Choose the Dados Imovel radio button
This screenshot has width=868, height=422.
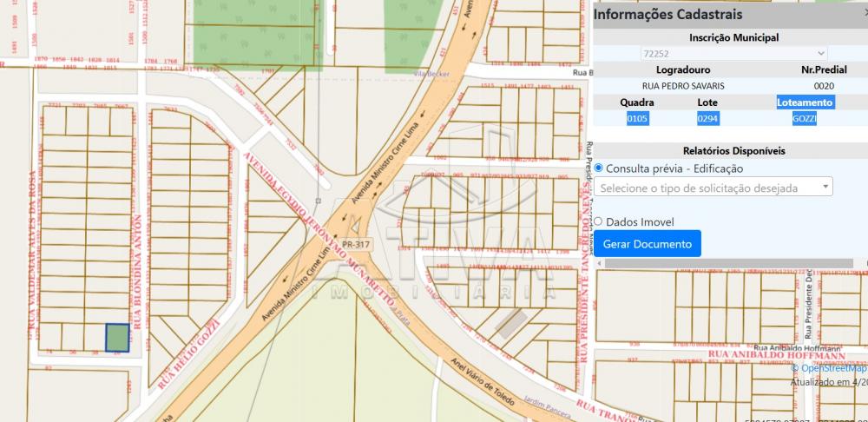tap(599, 221)
